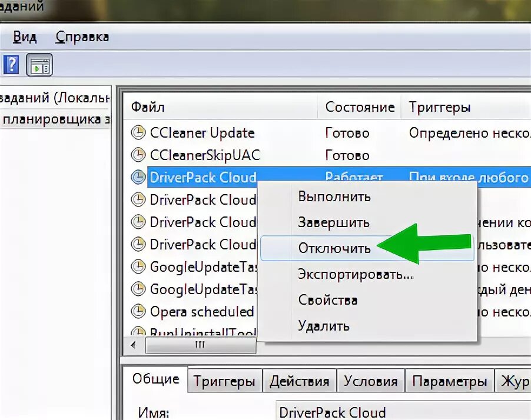Click the clock icon beside GoogleUpdateTa task
This screenshot has height=420, width=531.
[x=138, y=266]
